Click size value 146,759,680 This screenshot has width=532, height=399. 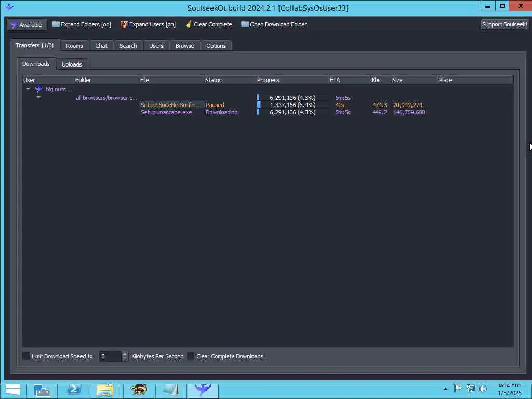(x=409, y=112)
